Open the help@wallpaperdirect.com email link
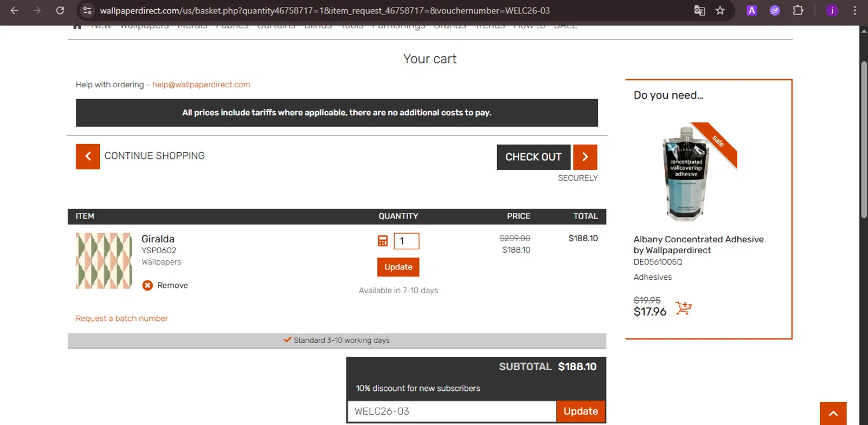 pyautogui.click(x=201, y=84)
